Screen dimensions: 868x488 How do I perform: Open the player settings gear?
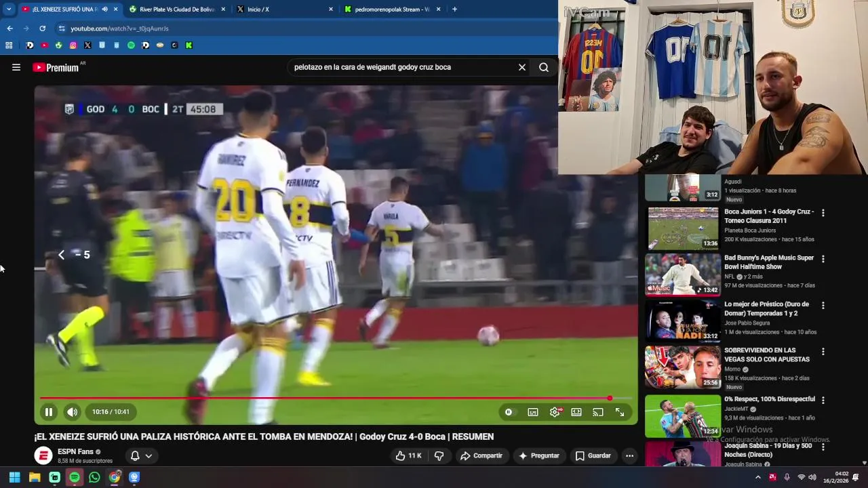[x=555, y=412]
